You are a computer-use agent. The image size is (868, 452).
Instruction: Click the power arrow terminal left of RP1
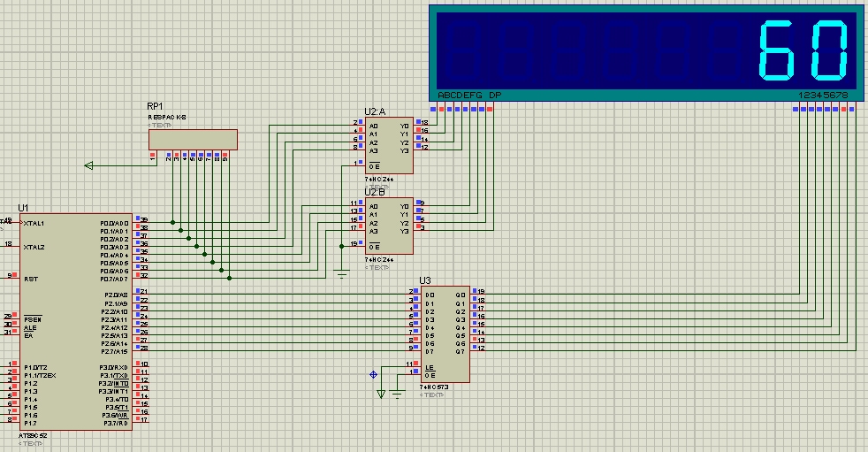click(x=89, y=165)
